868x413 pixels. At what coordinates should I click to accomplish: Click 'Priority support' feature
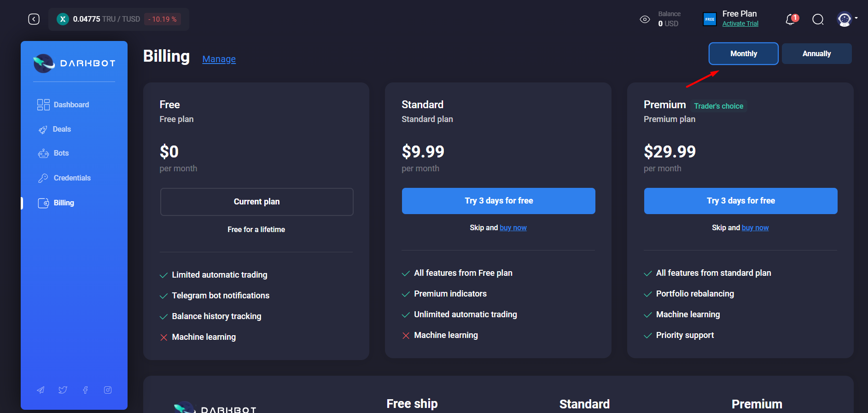pos(685,335)
